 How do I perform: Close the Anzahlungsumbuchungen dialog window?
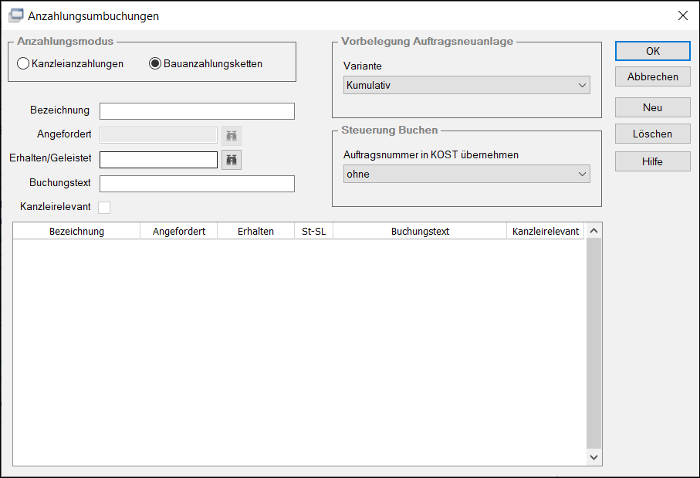click(x=683, y=16)
